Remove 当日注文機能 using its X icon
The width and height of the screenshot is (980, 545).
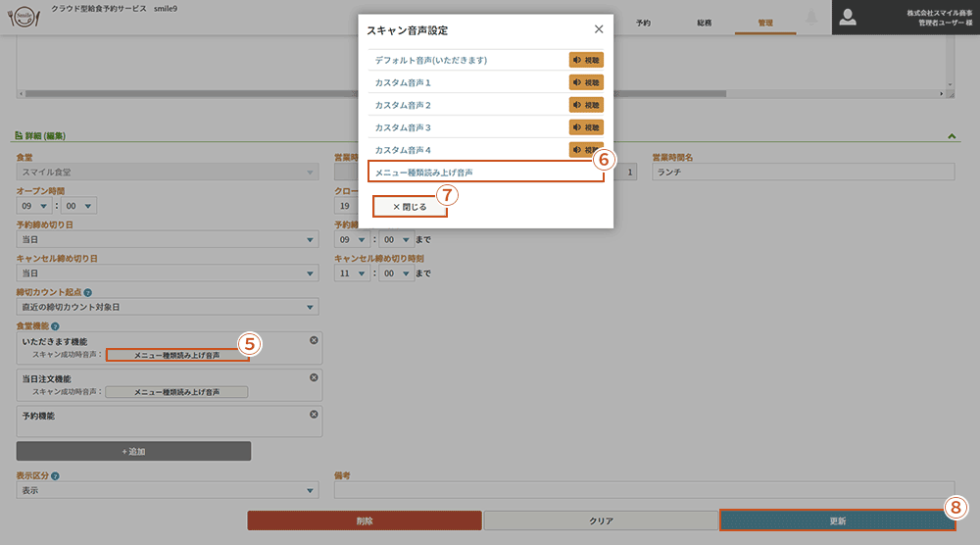tap(314, 377)
